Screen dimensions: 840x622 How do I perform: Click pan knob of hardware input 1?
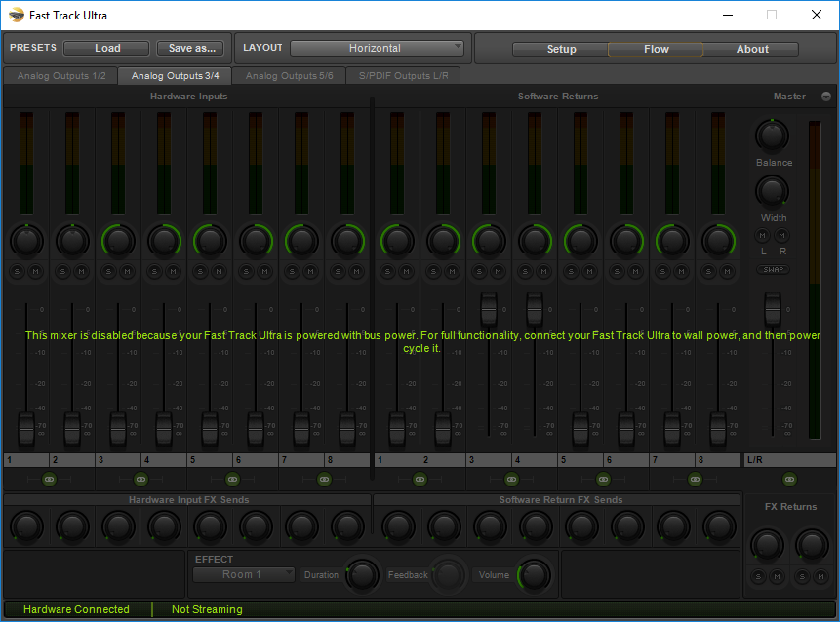(x=26, y=240)
